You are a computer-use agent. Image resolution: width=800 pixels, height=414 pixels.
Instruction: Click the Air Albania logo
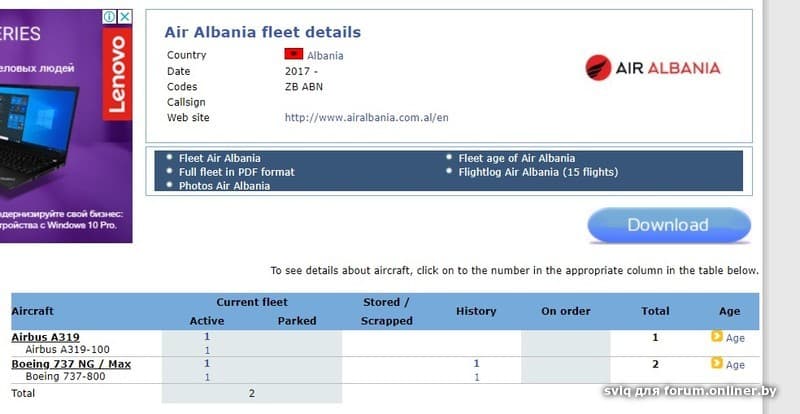[652, 68]
